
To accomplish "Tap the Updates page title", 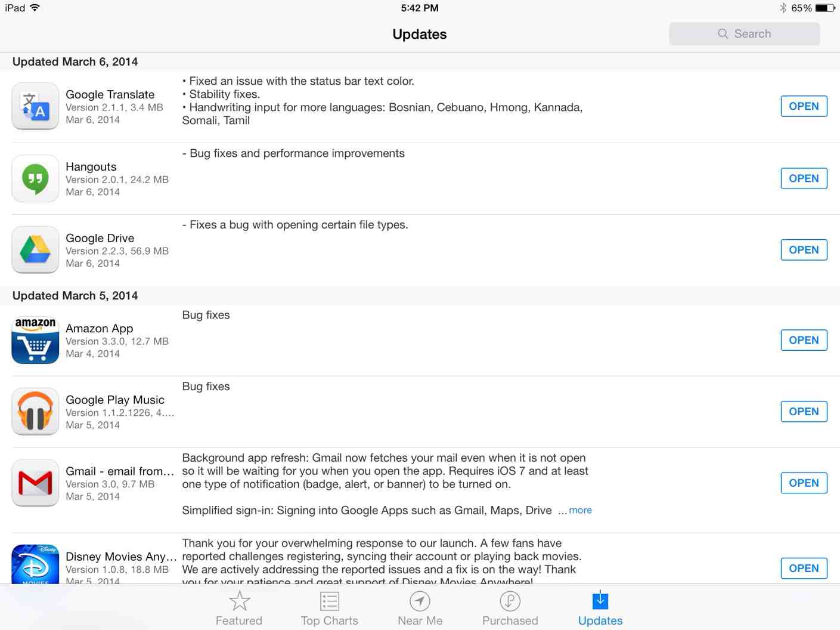I will (x=420, y=34).
